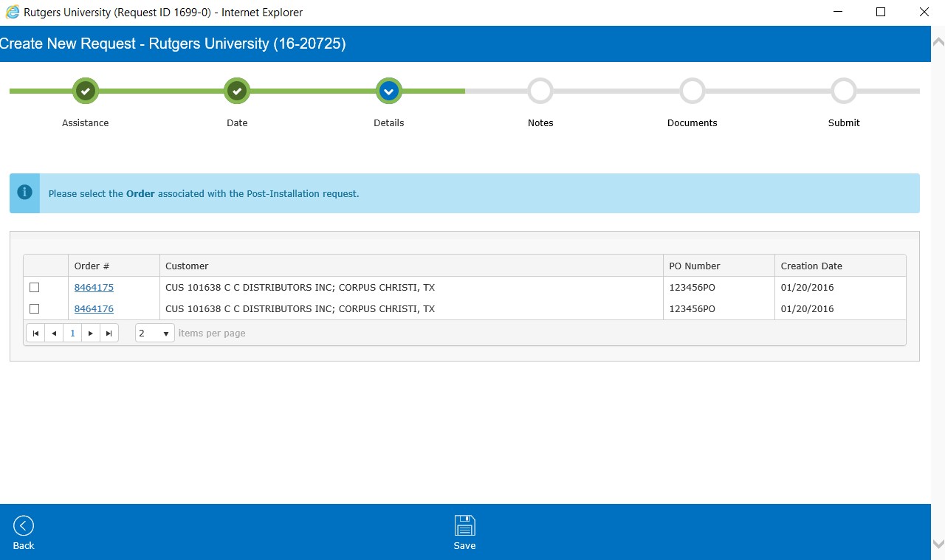Select the Date step circle
This screenshot has width=945, height=560.
pyautogui.click(x=237, y=91)
